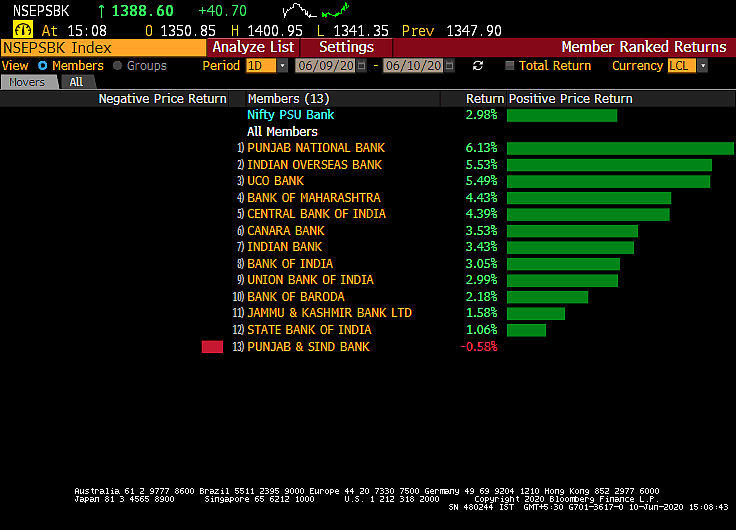
Task: Click the NSEPSBK Index input box
Action: pyautogui.click(x=103, y=48)
